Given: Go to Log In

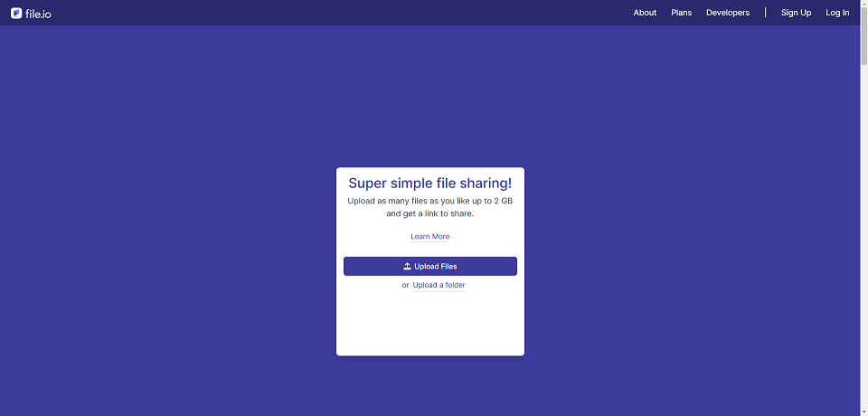Looking at the screenshot, I should click(837, 13).
